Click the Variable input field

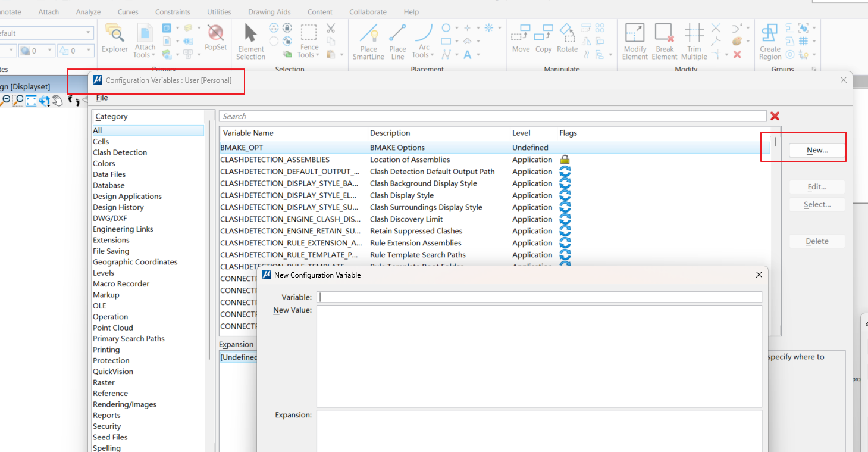[x=539, y=297]
